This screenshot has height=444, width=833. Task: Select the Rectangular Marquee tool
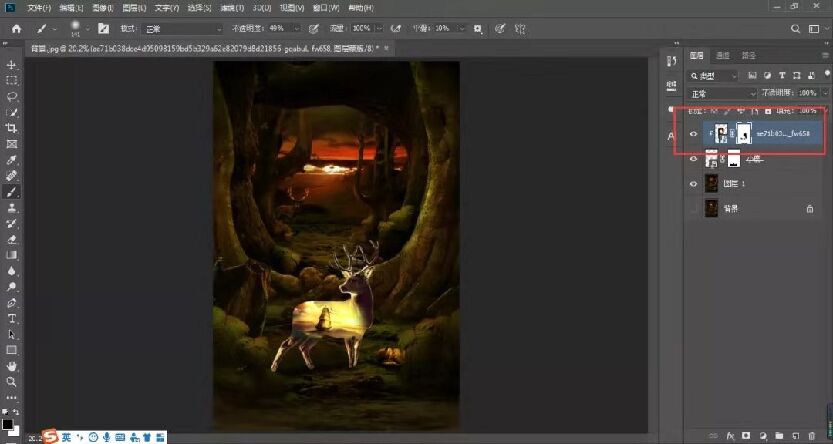(11, 81)
